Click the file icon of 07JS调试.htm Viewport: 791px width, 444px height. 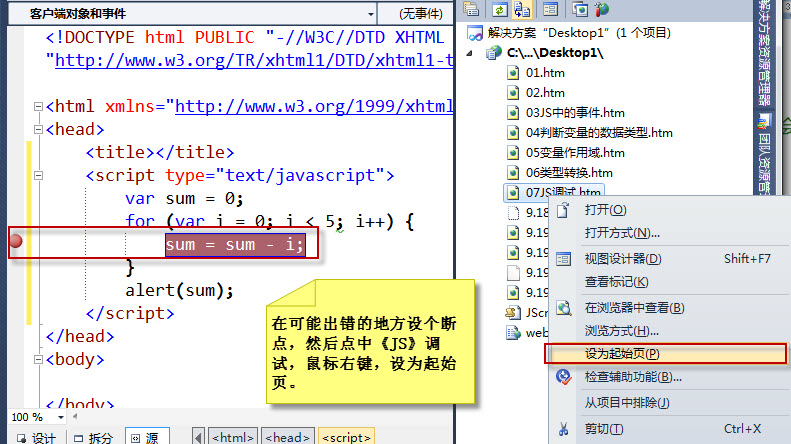click(x=513, y=192)
